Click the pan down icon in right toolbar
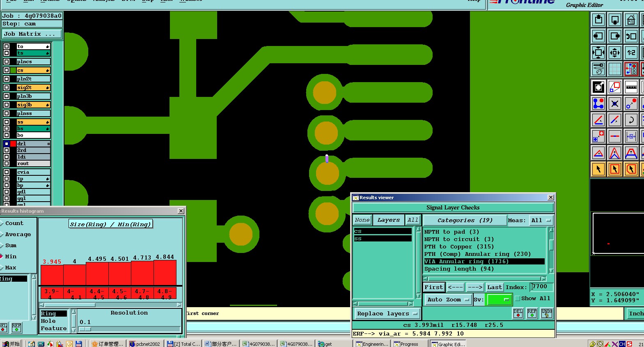Image resolution: width=644 pixels, height=347 pixels. click(615, 20)
